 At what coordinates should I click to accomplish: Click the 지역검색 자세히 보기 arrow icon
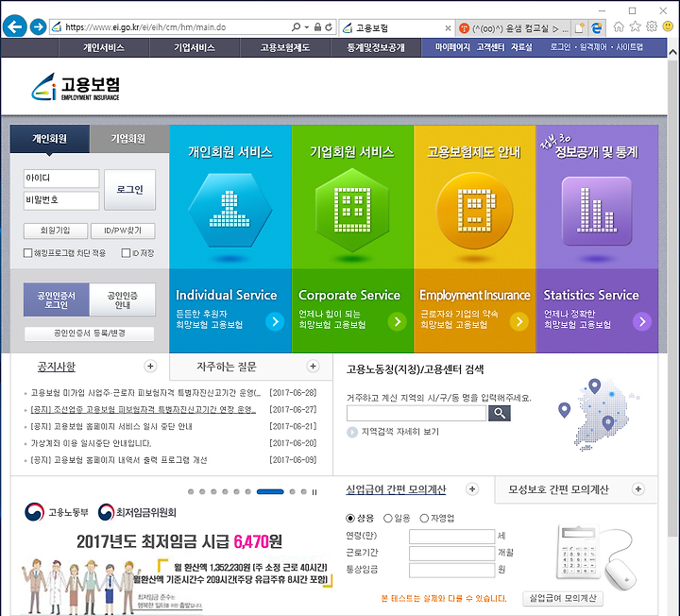point(352,432)
